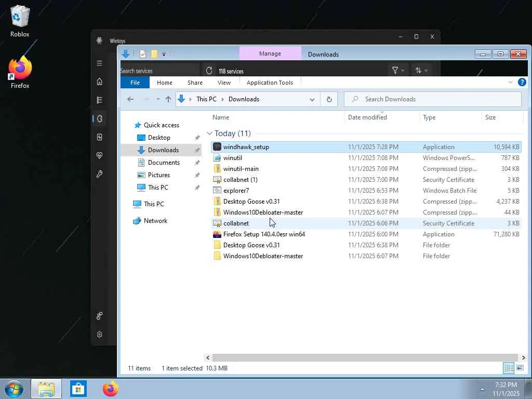Click New folder icon in Quick Access Toolbar
The image size is (532, 399).
tap(154, 54)
